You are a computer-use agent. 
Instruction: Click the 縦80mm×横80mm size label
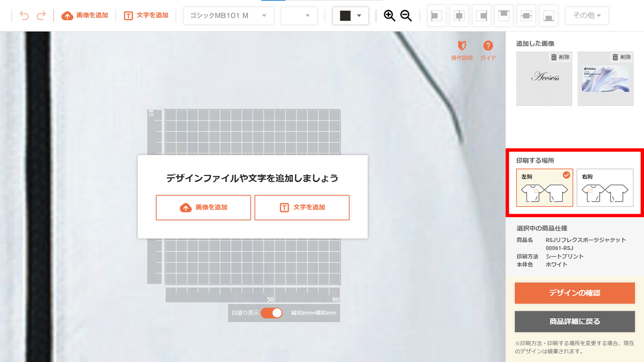pos(313,313)
